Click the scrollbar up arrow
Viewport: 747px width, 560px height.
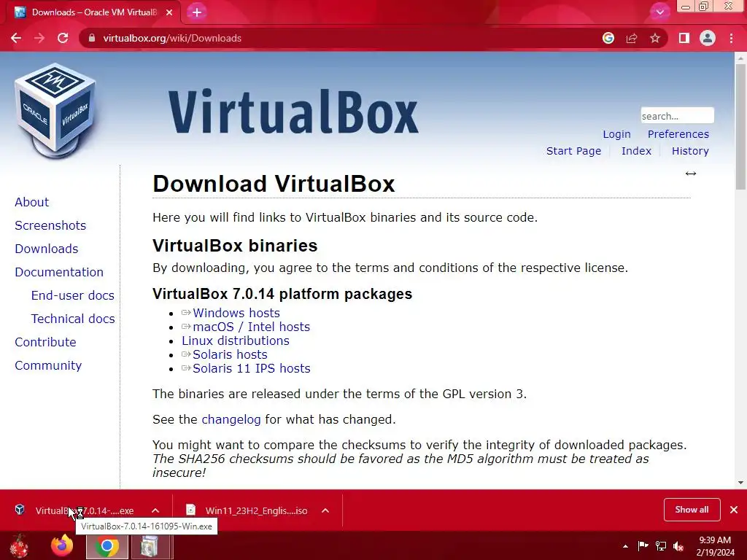740,58
